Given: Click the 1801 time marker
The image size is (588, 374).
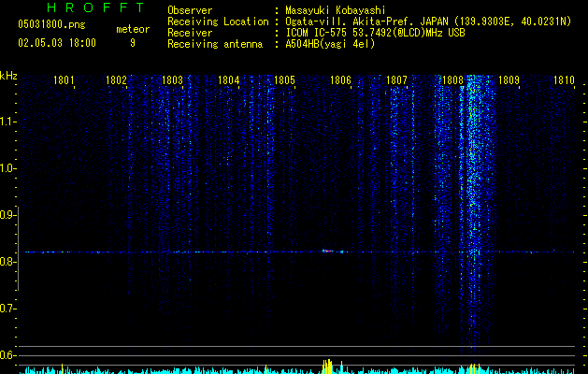Looking at the screenshot, I should click(64, 80).
